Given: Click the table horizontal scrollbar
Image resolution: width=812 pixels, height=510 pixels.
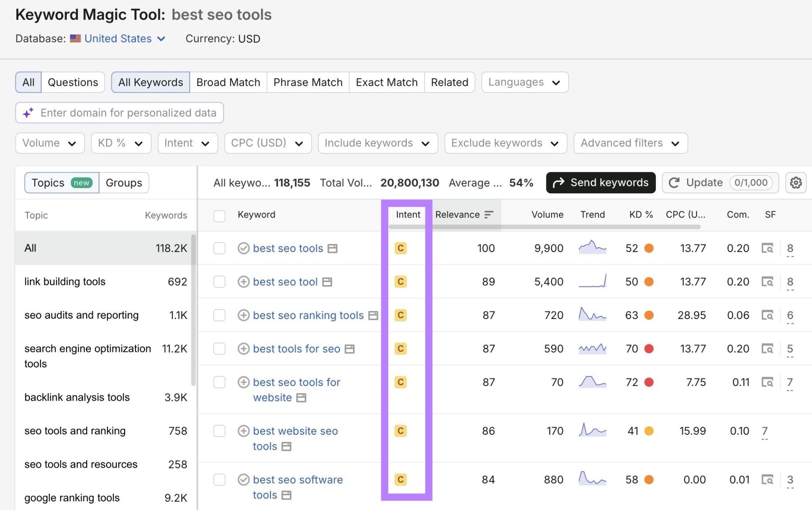Looking at the screenshot, I should [x=544, y=227].
